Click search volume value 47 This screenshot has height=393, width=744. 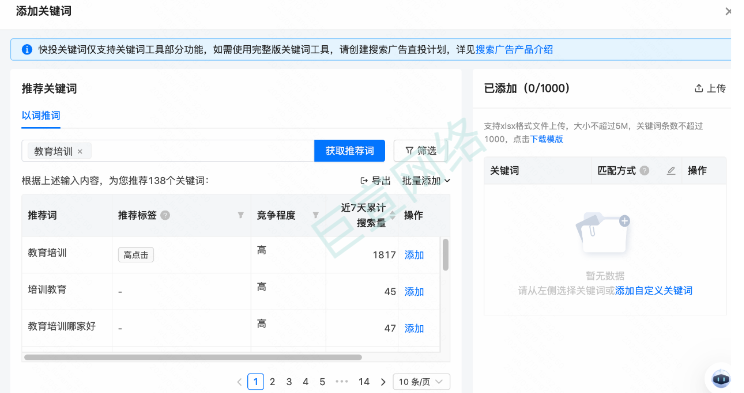390,328
